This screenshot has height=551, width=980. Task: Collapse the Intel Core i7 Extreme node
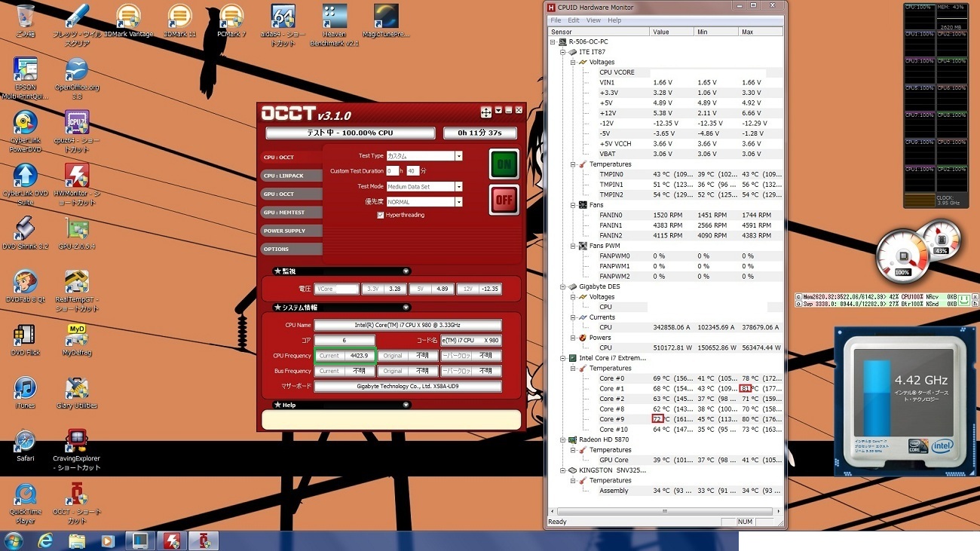click(562, 358)
